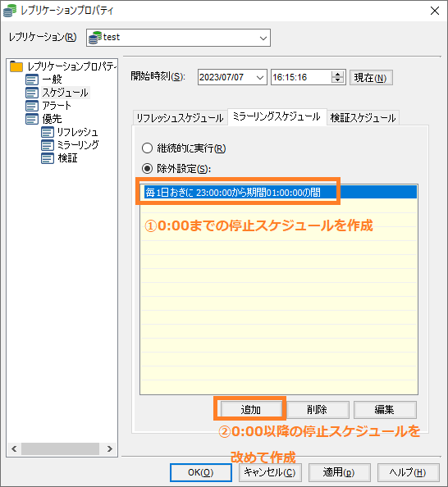Switch to リフレッシュスケジュール tab
This screenshot has height=487, width=448.
coord(180,118)
